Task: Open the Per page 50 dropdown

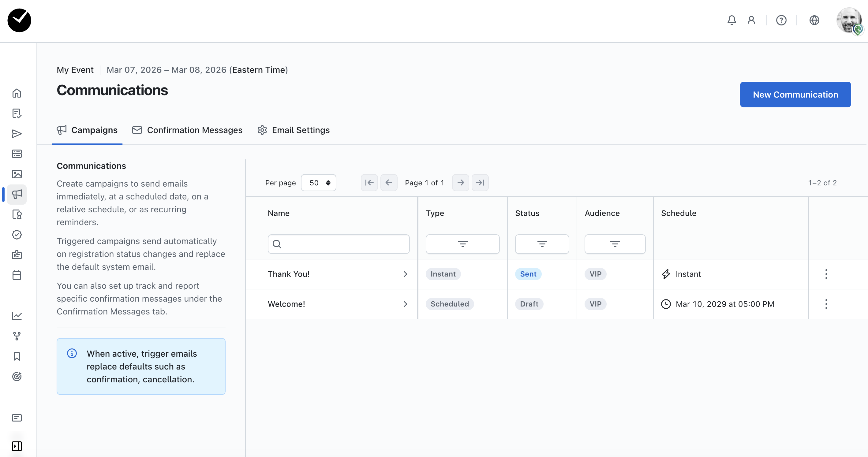Action: [318, 183]
